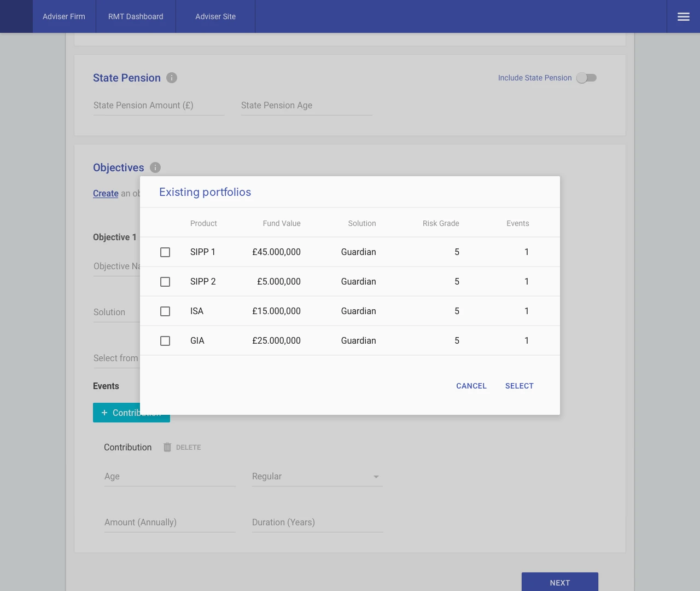Image resolution: width=700 pixels, height=591 pixels.
Task: Check the GIA portfolio checkbox
Action: tap(165, 341)
